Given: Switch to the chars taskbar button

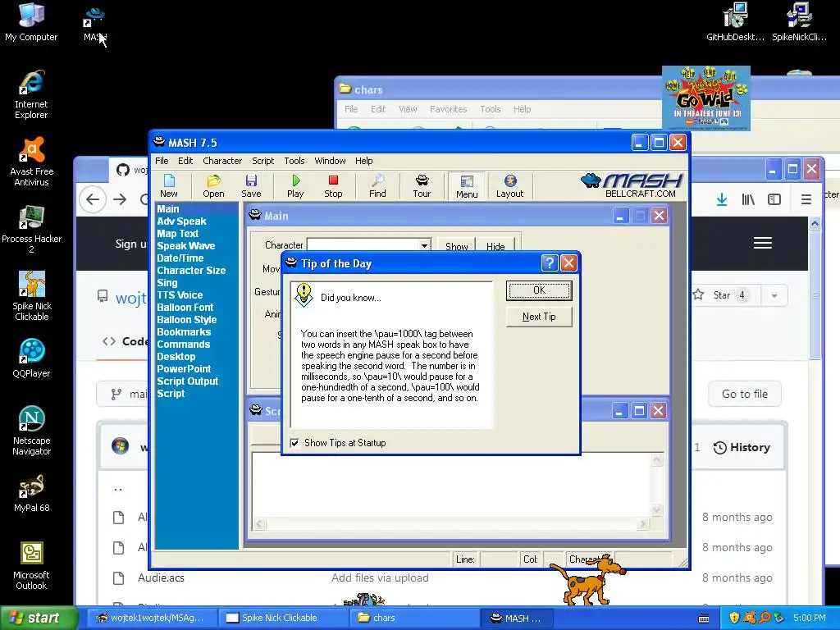Looking at the screenshot, I should pyautogui.click(x=414, y=618).
